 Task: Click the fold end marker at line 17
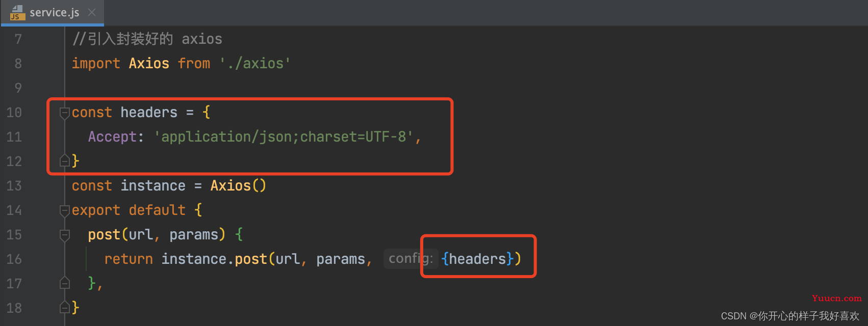[65, 283]
